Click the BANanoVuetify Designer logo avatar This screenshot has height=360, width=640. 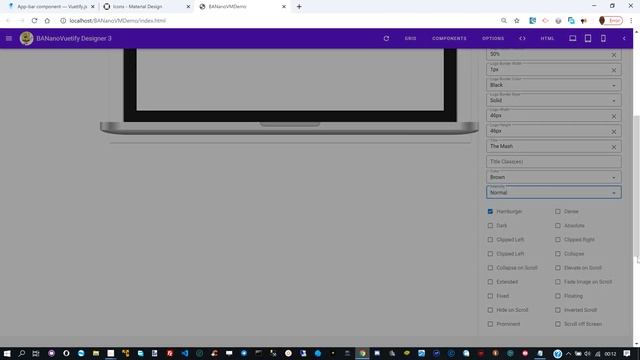[x=27, y=38]
